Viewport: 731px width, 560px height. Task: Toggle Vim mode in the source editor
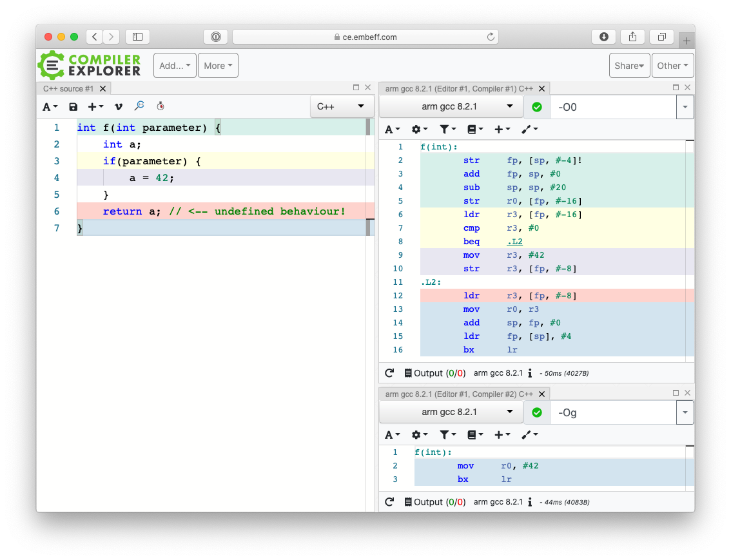click(x=118, y=107)
